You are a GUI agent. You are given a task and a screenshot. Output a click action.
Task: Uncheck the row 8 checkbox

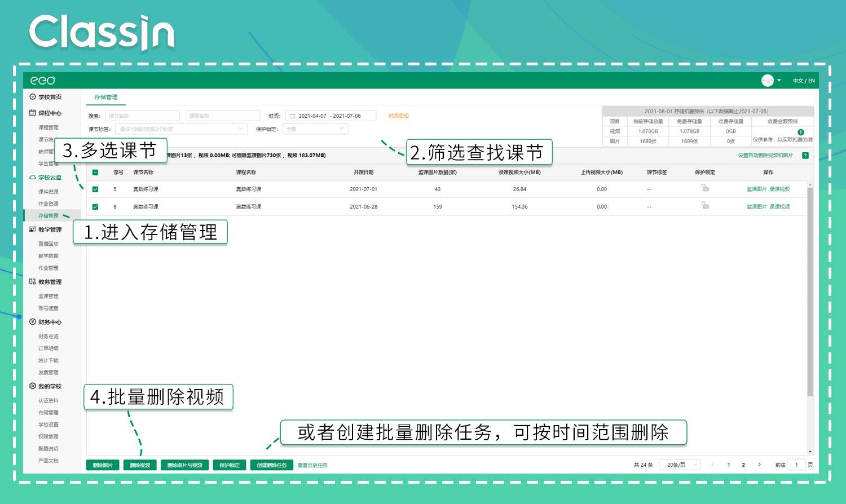pyautogui.click(x=95, y=207)
